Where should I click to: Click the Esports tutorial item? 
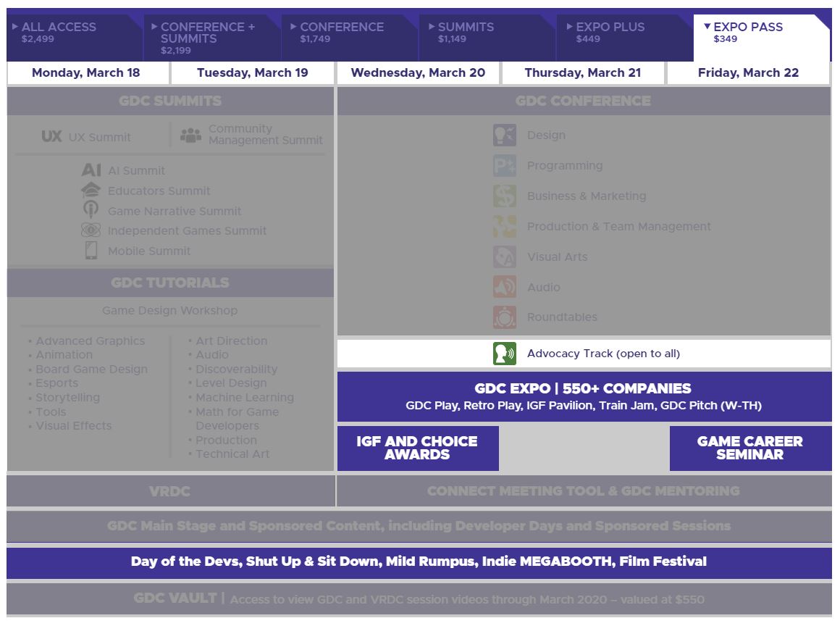point(56,383)
